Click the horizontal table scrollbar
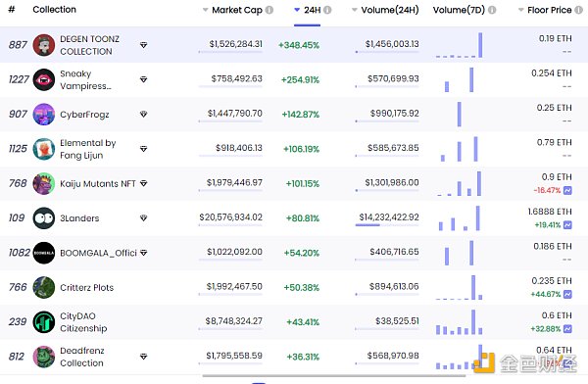Screen dimensions: 588x384 [334, 375]
